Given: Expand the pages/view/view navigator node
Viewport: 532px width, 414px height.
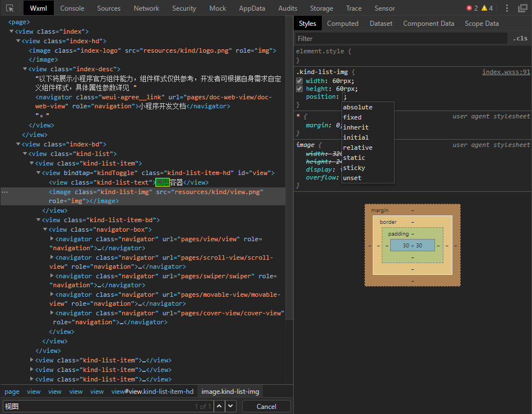Looking at the screenshot, I should point(52,239).
